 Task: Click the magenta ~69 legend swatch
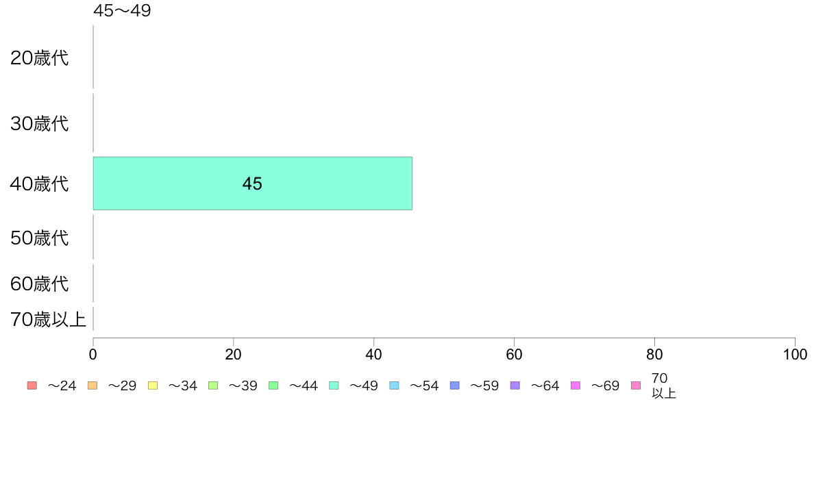point(575,385)
